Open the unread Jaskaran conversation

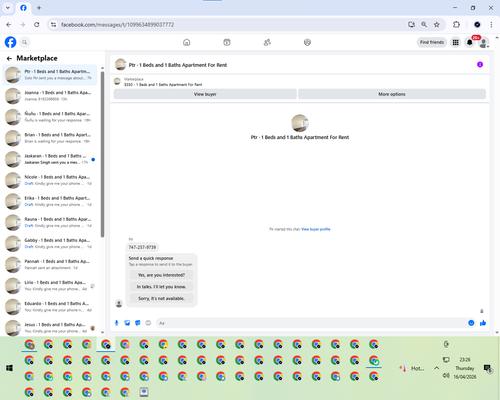click(x=50, y=159)
